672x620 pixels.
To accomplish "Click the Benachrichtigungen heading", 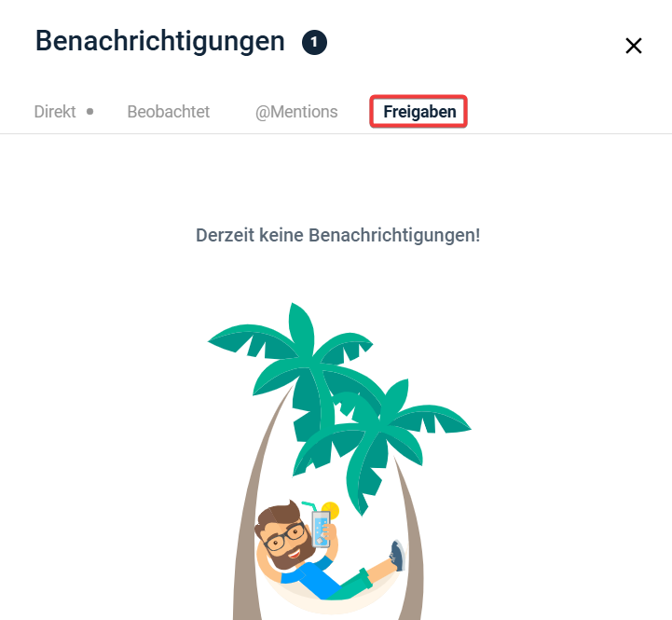I will point(160,42).
